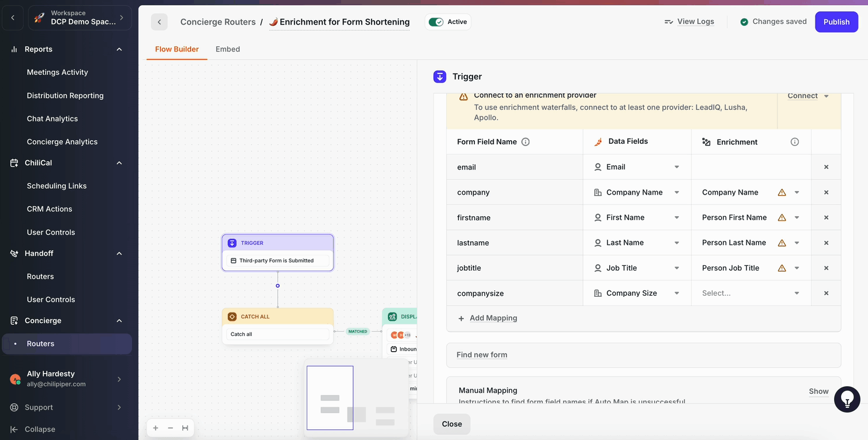Viewport: 868px width, 440px height.
Task: Open the companysize enrichment Select dropdown
Action: coord(751,293)
